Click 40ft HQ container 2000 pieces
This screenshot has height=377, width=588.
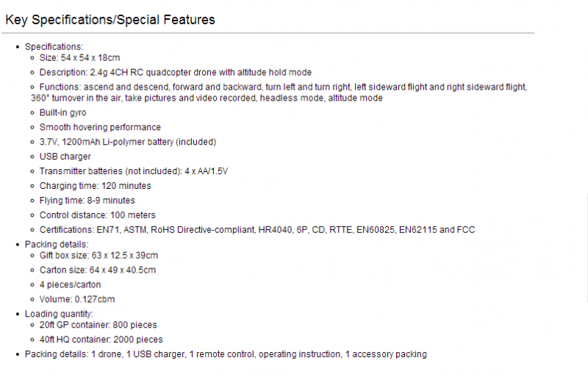click(x=101, y=340)
